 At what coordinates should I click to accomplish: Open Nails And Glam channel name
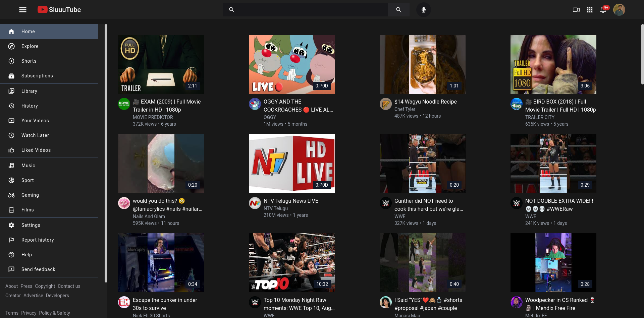point(149,216)
